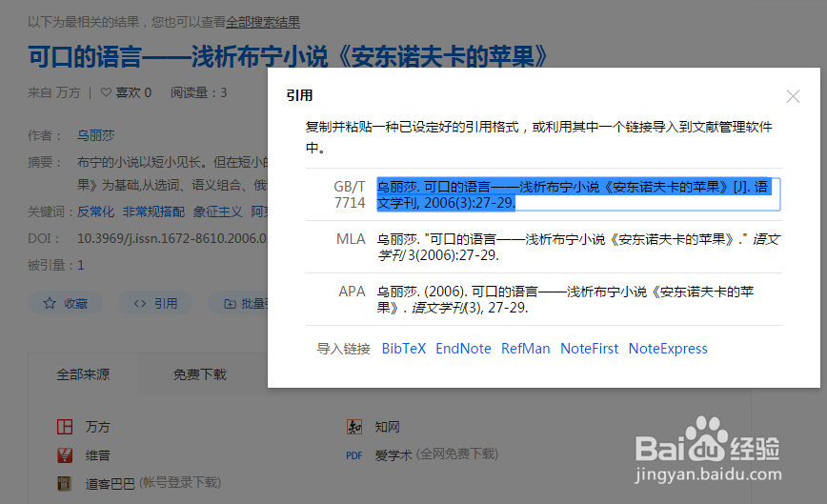The height and width of the screenshot is (504, 827).
Task: Import citation via RefMan link
Action: [525, 349]
